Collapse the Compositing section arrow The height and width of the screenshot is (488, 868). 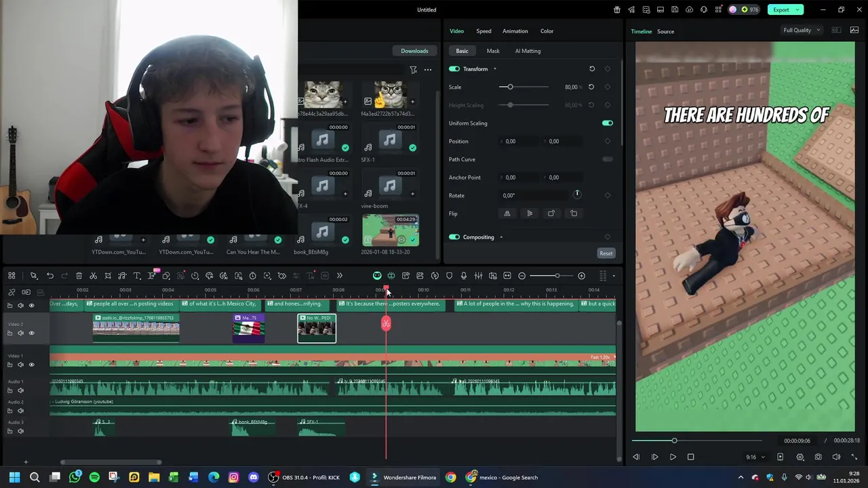click(x=501, y=237)
